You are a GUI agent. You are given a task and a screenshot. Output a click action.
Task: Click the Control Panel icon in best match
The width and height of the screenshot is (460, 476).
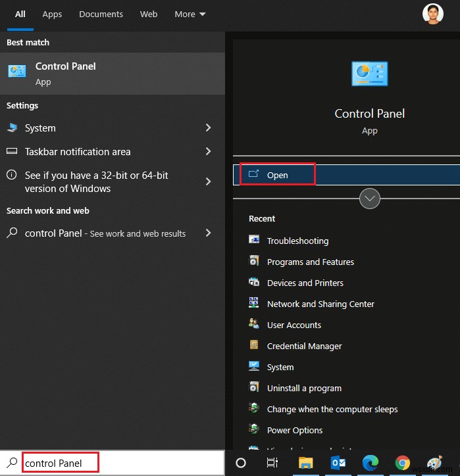pos(17,71)
